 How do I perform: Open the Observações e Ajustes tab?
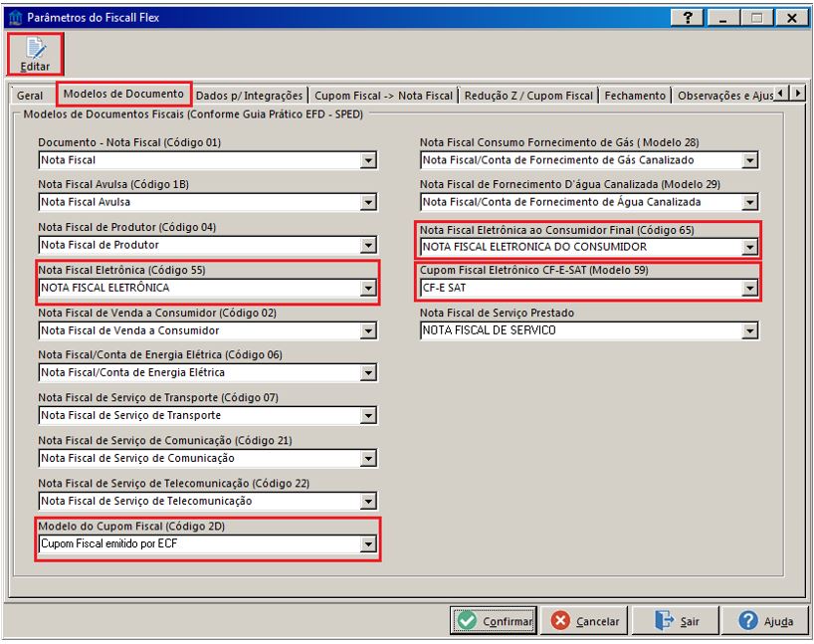coord(725,96)
